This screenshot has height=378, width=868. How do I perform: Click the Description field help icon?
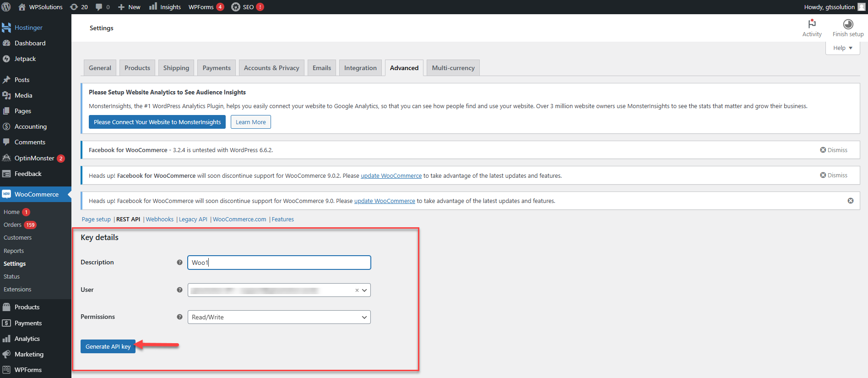tap(179, 263)
